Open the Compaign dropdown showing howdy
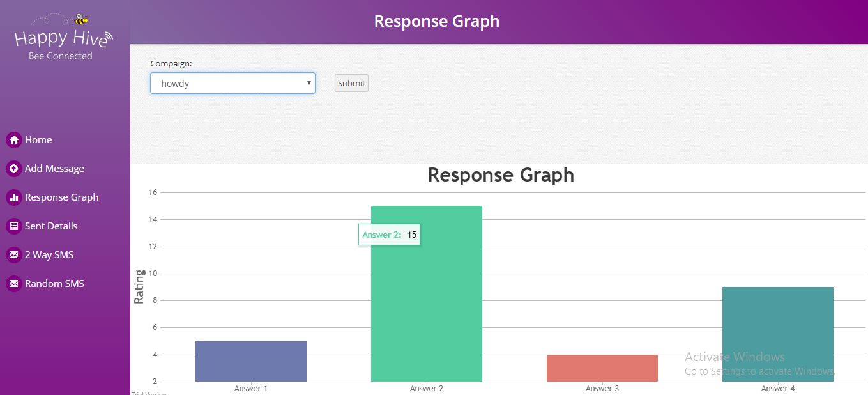Image resolution: width=868 pixels, height=395 pixels. tap(232, 83)
